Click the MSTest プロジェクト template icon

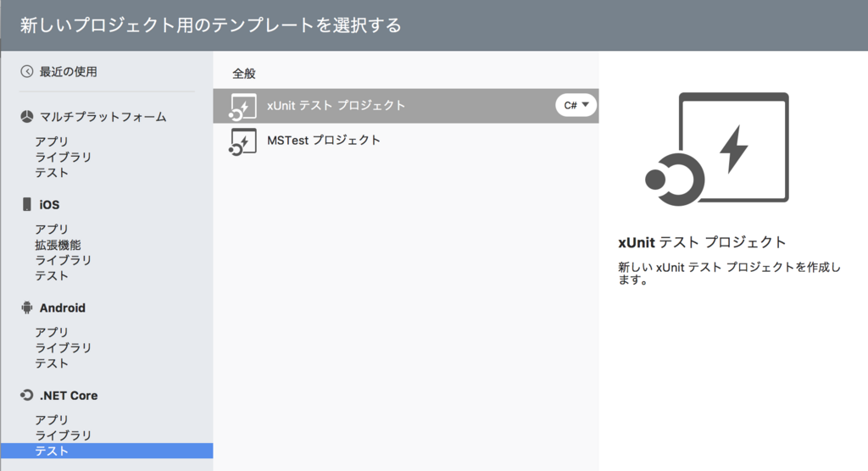coord(242,141)
